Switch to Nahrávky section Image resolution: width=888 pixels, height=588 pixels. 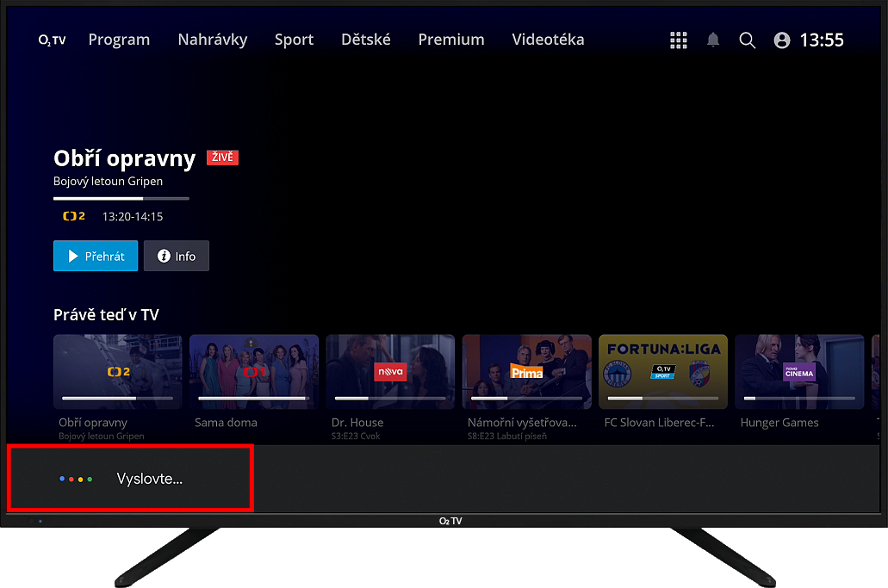click(x=212, y=40)
